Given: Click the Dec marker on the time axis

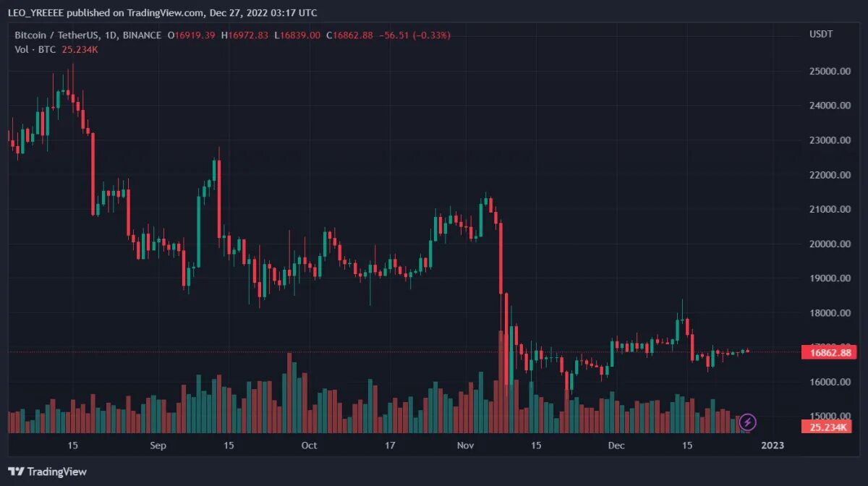Looking at the screenshot, I should pos(616,445).
